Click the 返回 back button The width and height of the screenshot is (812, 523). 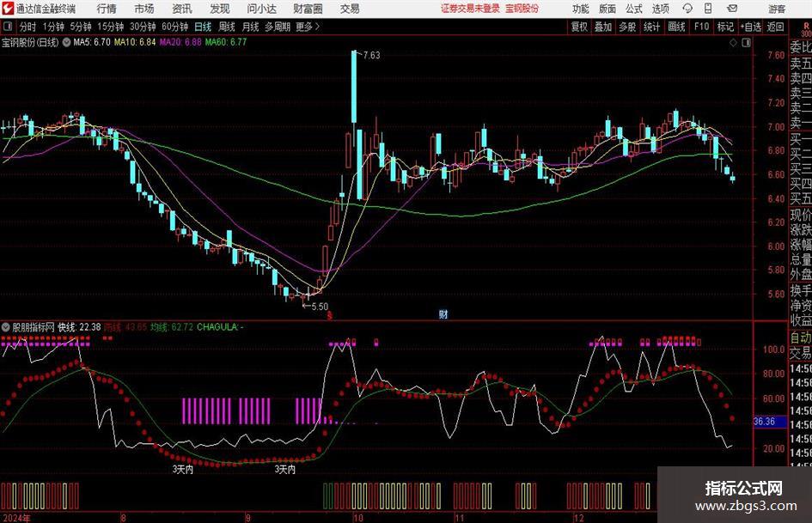point(775,27)
